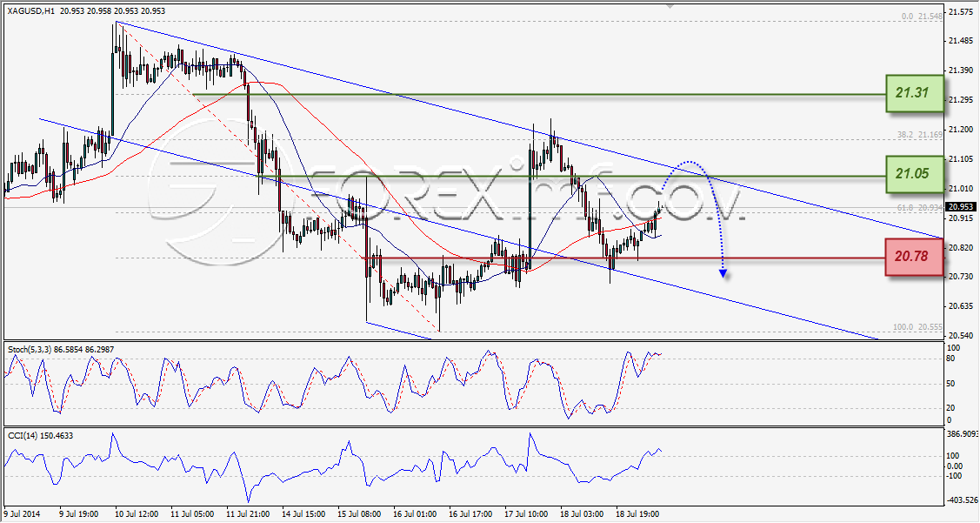Image resolution: width=980 pixels, height=523 pixels.
Task: Click the 21.200 price axis value
Action: pyautogui.click(x=960, y=130)
